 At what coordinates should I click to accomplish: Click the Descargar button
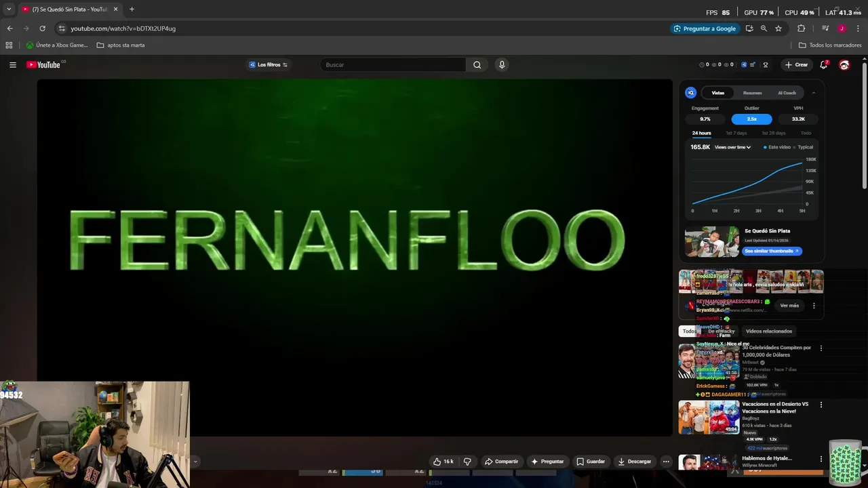[x=635, y=462]
